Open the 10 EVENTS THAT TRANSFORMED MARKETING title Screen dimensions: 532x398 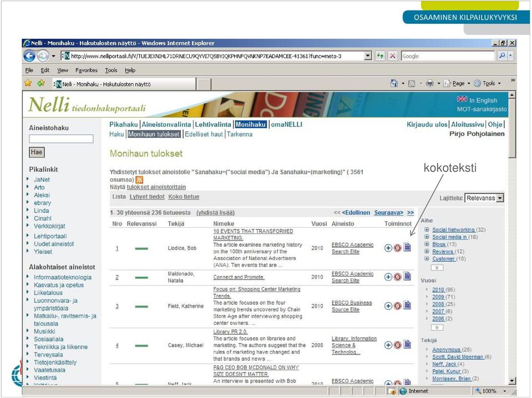253,234
